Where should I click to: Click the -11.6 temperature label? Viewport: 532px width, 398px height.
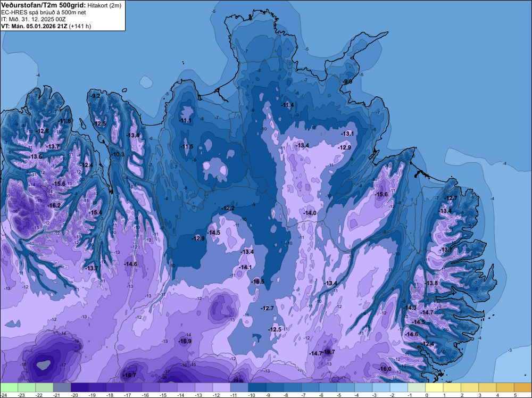[64, 121]
